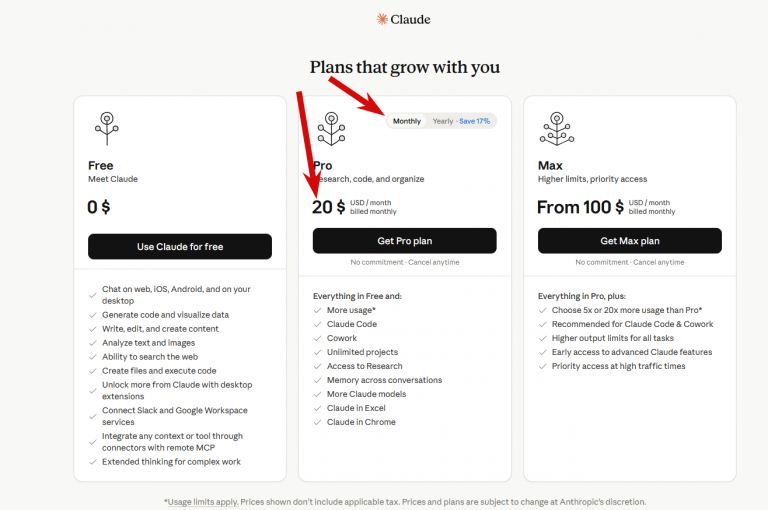Click 'Cowork' feature in Pro list
Viewport: 768px width, 510px height.
[342, 338]
